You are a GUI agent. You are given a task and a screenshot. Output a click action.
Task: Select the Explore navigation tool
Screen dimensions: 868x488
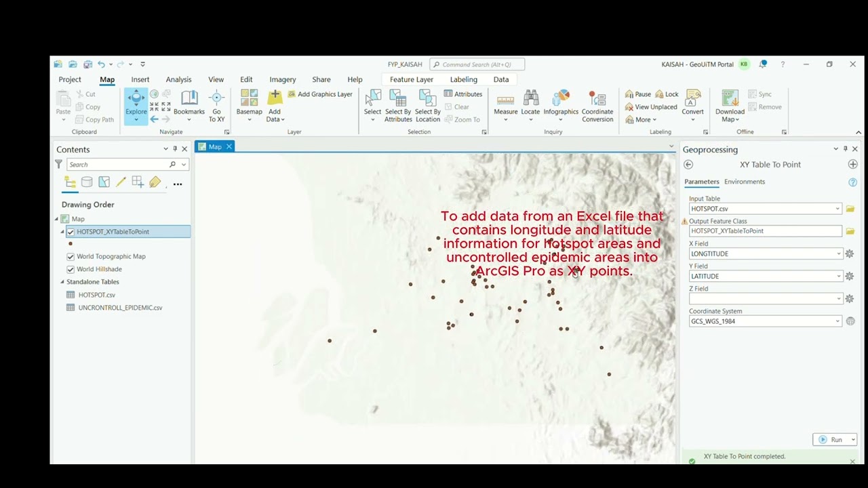click(136, 106)
